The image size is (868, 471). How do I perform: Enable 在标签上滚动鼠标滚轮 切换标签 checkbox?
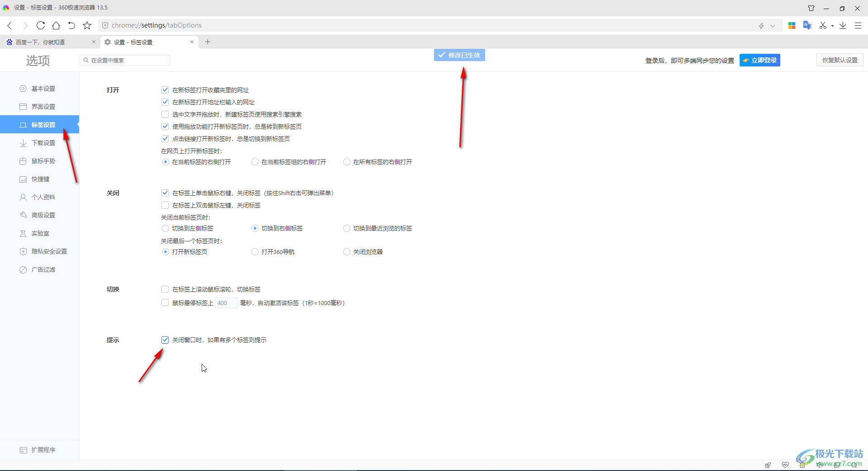click(x=165, y=289)
